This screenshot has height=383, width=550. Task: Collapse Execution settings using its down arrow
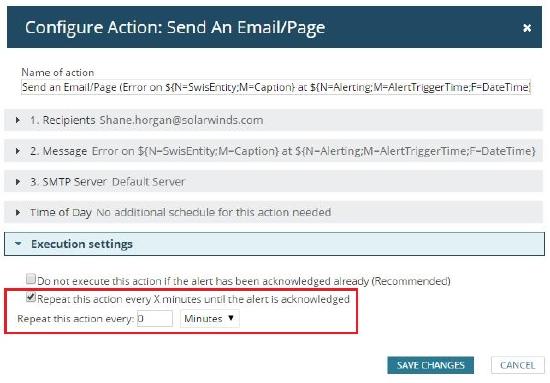18,243
